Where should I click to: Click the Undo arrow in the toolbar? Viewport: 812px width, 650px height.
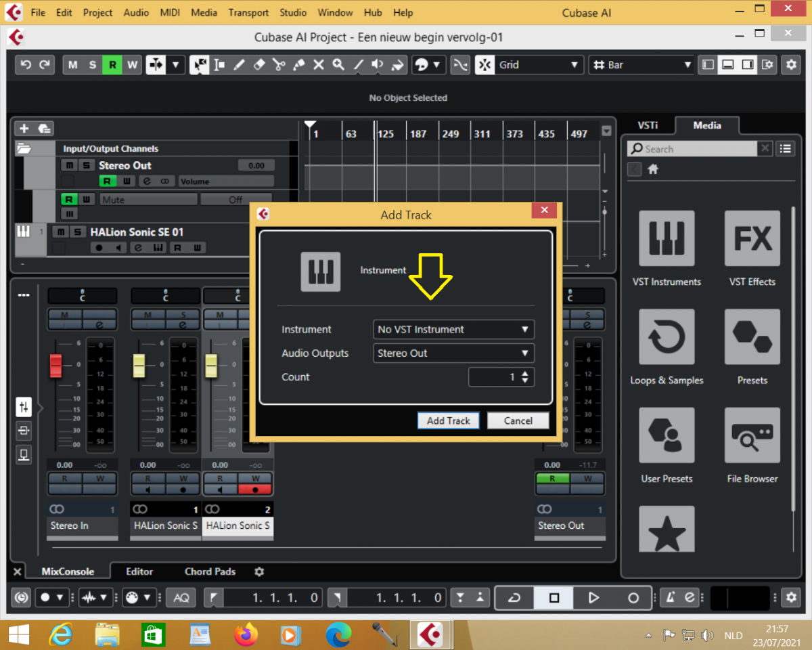pos(26,65)
